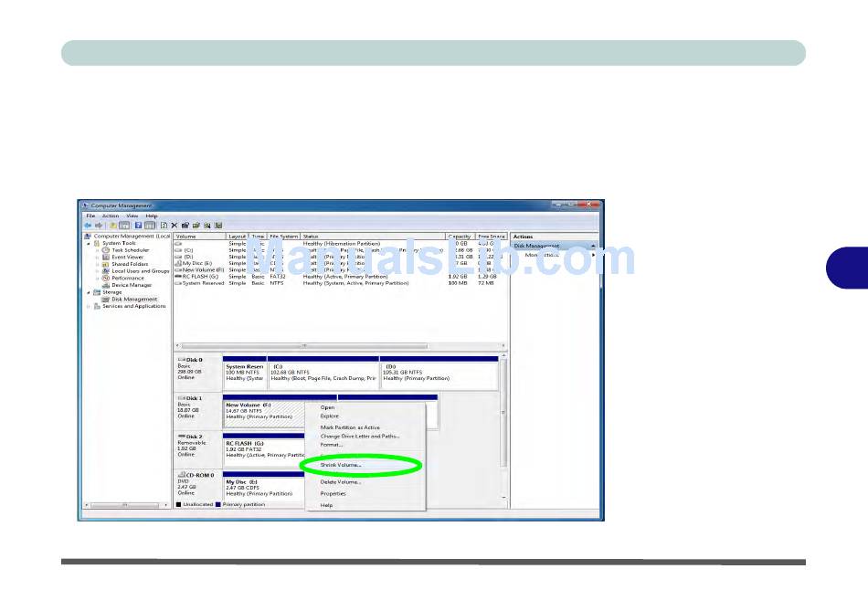The image size is (868, 611).
Task: Select Local Users and Groups
Action: [x=141, y=271]
